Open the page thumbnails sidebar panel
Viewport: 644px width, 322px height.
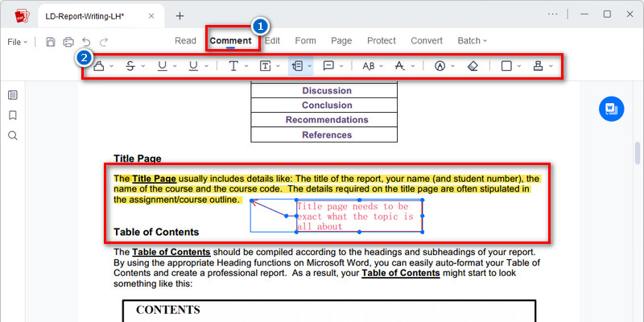tap(13, 95)
